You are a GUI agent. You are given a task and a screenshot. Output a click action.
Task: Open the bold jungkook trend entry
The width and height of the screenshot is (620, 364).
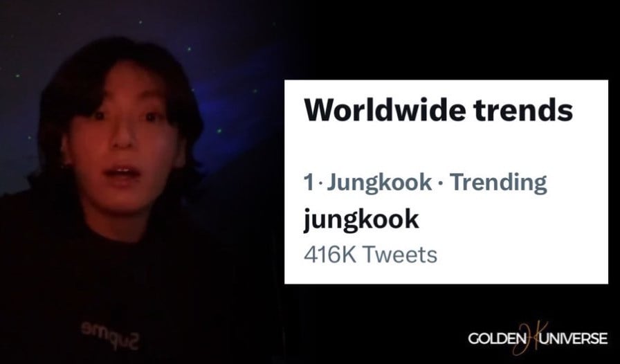[x=361, y=219]
